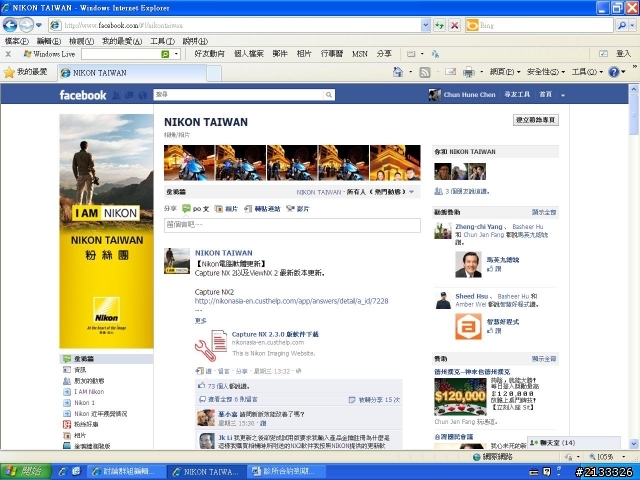Image resolution: width=640 pixels, height=480 pixels.
Task: Select the repost link share icon
Action: 248,209
